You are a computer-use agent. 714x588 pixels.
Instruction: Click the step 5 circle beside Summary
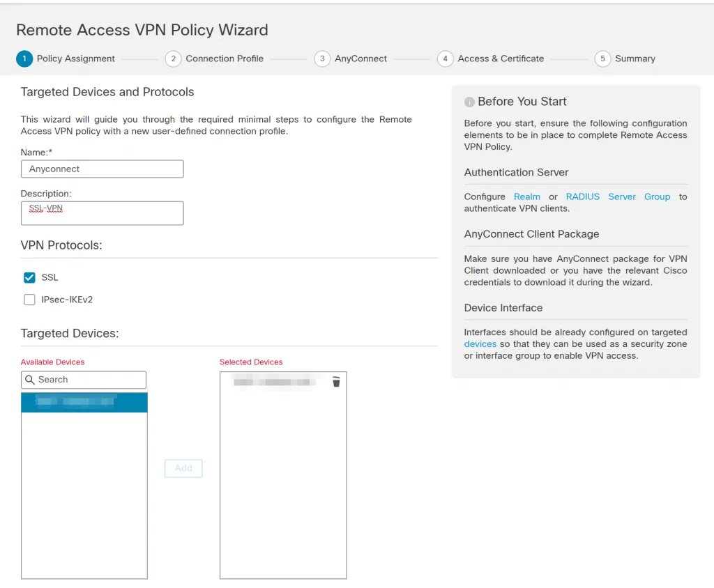click(602, 59)
